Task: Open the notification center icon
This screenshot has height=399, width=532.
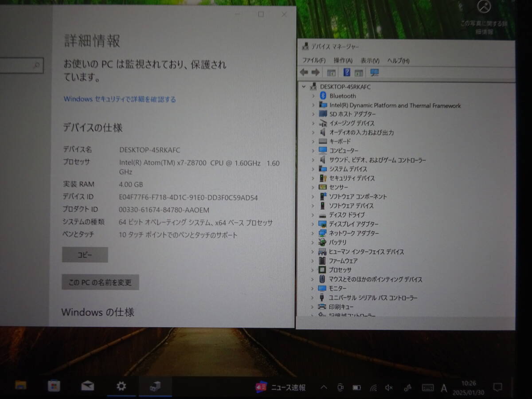Action: (497, 387)
